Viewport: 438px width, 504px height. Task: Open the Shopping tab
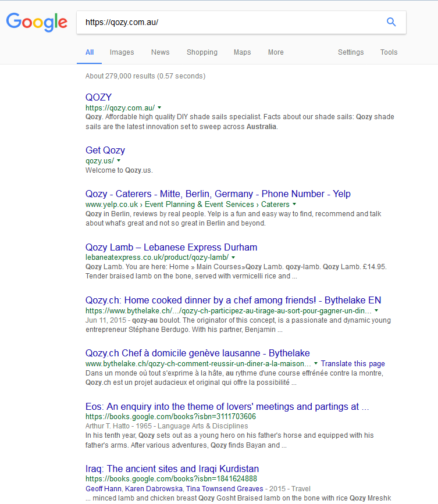[x=202, y=52]
